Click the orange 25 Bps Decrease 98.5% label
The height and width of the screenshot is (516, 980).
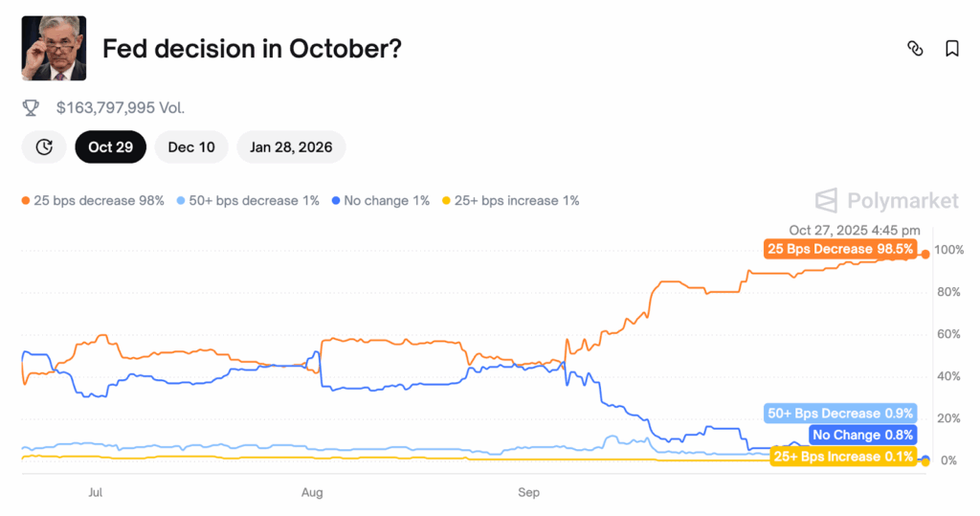840,249
